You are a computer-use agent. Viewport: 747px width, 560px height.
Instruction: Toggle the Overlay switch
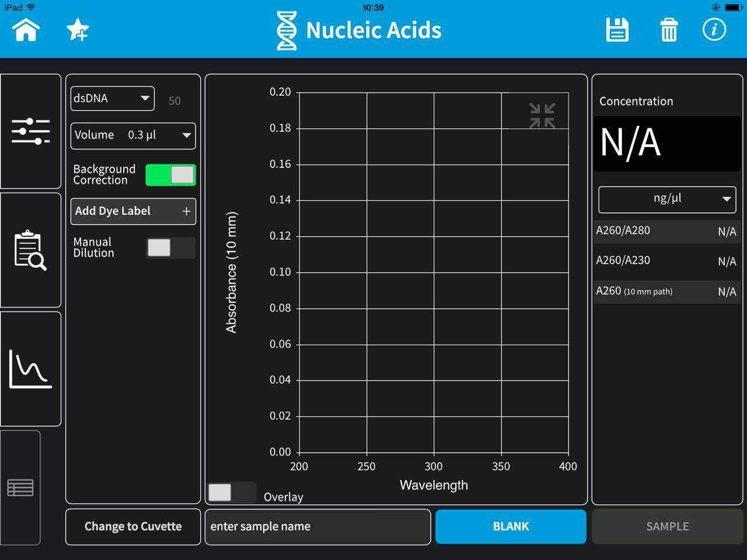tap(232, 492)
